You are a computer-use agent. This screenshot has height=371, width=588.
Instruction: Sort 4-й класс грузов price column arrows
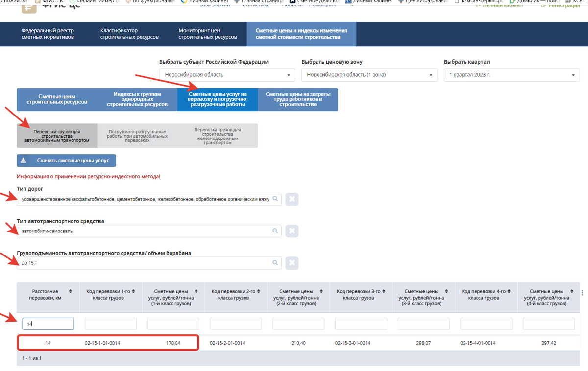[x=572, y=291]
